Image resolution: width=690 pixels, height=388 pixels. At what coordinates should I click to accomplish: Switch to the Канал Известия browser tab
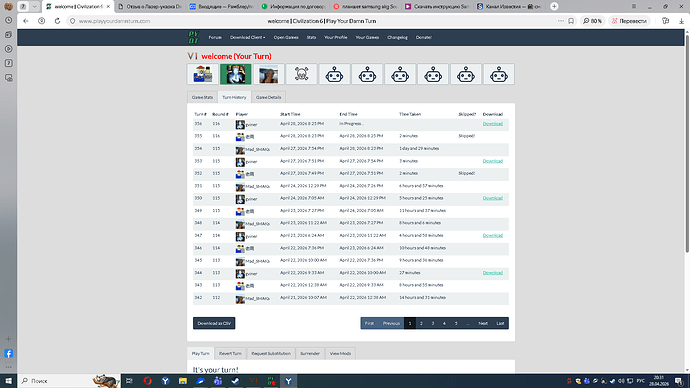509,7
